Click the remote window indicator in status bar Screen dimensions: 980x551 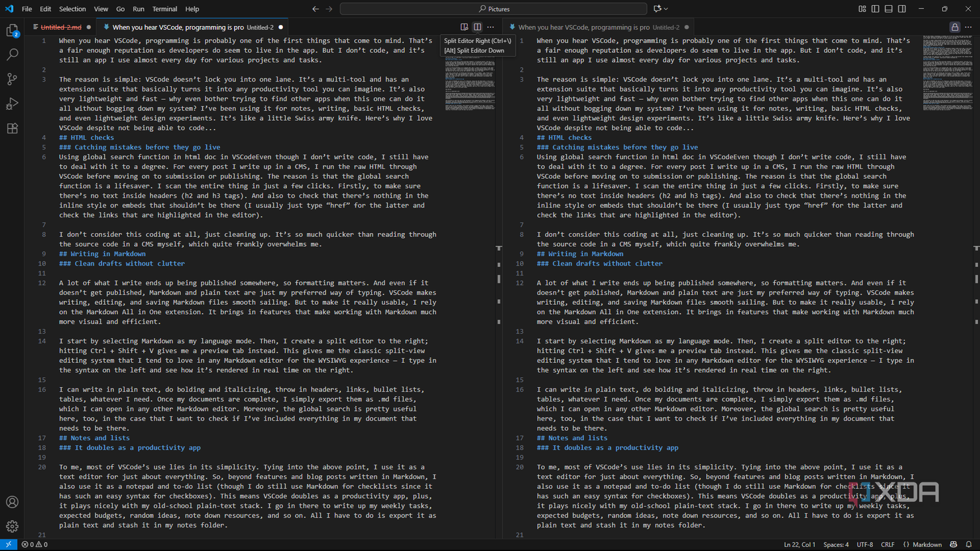tap(8, 544)
